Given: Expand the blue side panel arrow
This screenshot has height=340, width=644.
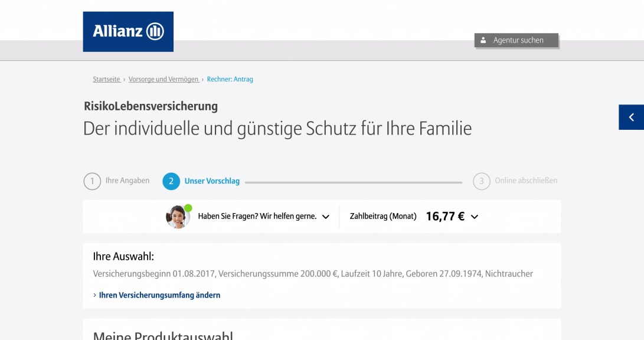Looking at the screenshot, I should pyautogui.click(x=631, y=117).
